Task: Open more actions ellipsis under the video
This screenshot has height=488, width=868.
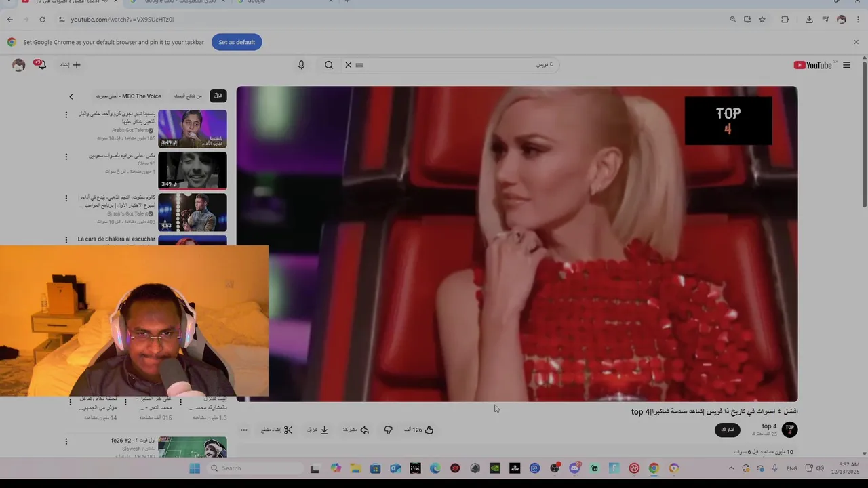Action: tap(244, 430)
